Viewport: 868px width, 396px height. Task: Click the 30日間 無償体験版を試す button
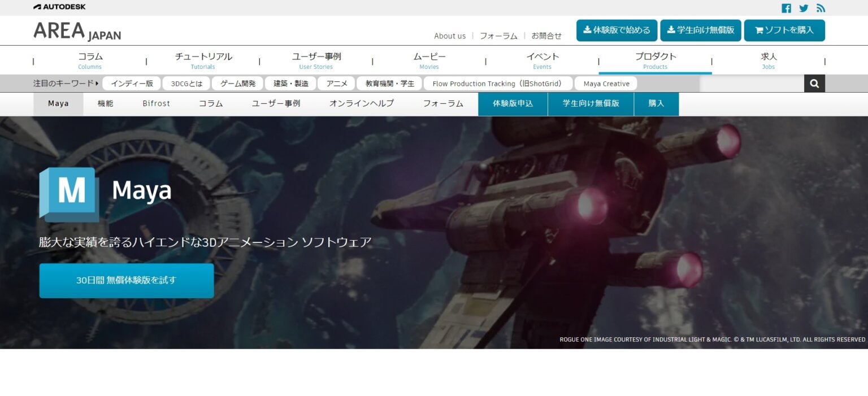pos(126,280)
